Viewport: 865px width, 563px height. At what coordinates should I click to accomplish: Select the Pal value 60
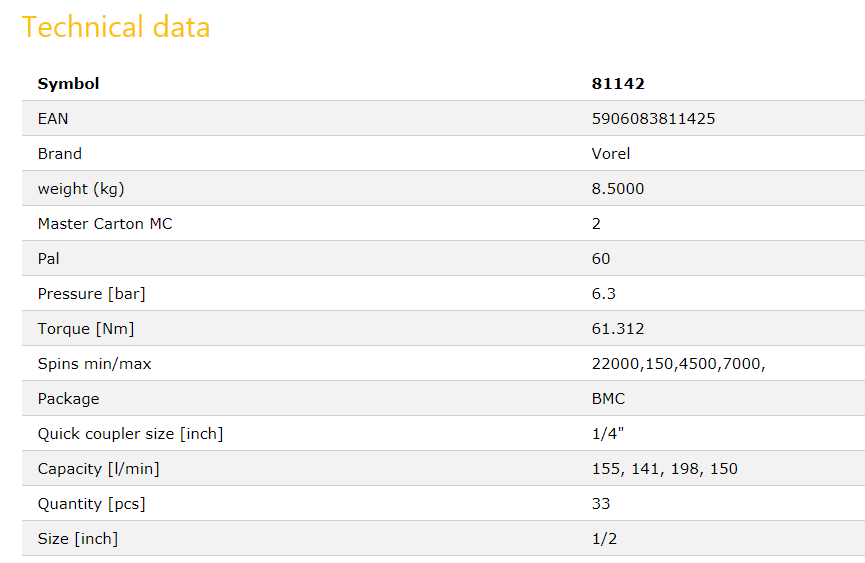pyautogui.click(x=601, y=259)
